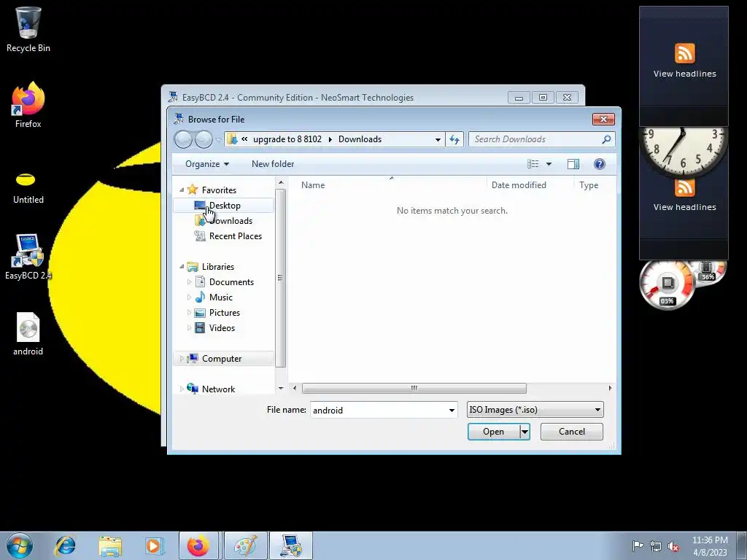Click right arrow of horizontal scrollbar
Viewport: 747px width, 560px height.
pyautogui.click(x=610, y=388)
